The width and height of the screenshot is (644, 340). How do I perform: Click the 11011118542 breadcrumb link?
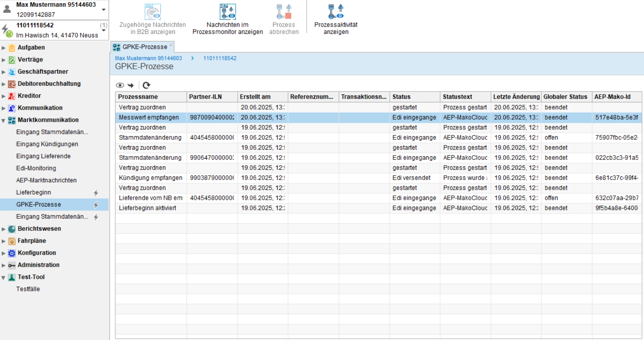[220, 58]
